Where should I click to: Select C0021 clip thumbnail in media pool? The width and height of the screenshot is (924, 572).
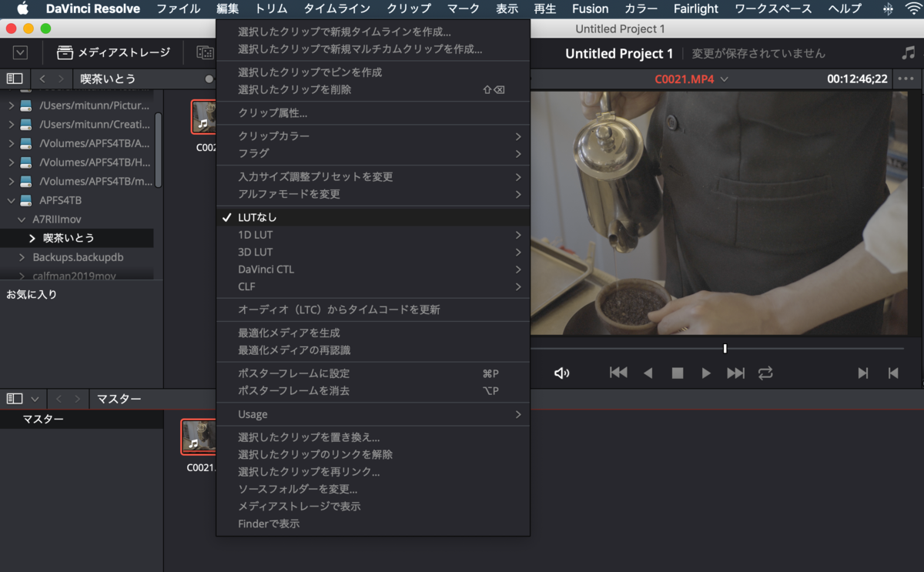pyautogui.click(x=198, y=437)
